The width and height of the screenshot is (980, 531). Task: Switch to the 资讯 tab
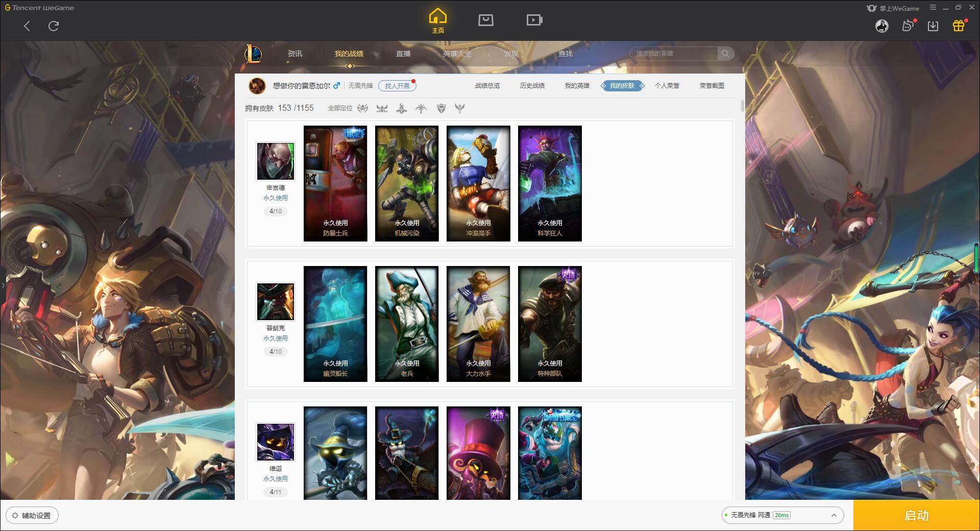click(295, 54)
